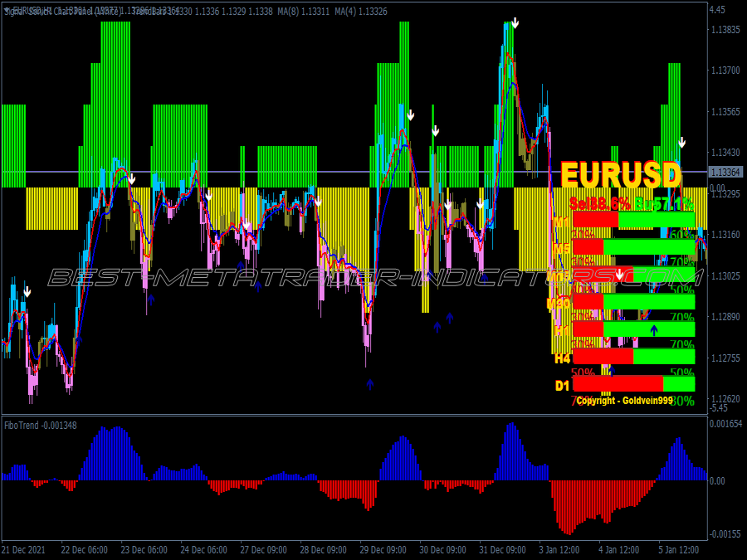Click price level 1.13565 on the axis
This screenshot has height=560, width=747.
(x=725, y=111)
